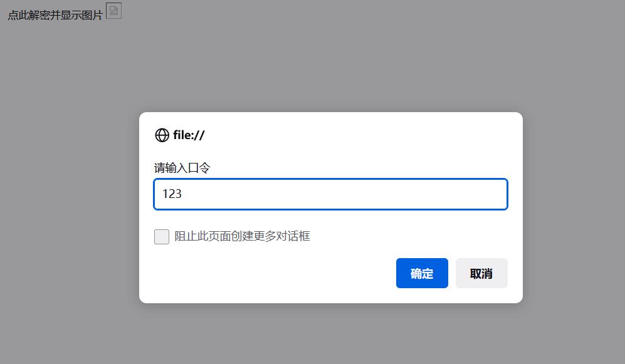Click the globe icon in the dialog header

[162, 134]
